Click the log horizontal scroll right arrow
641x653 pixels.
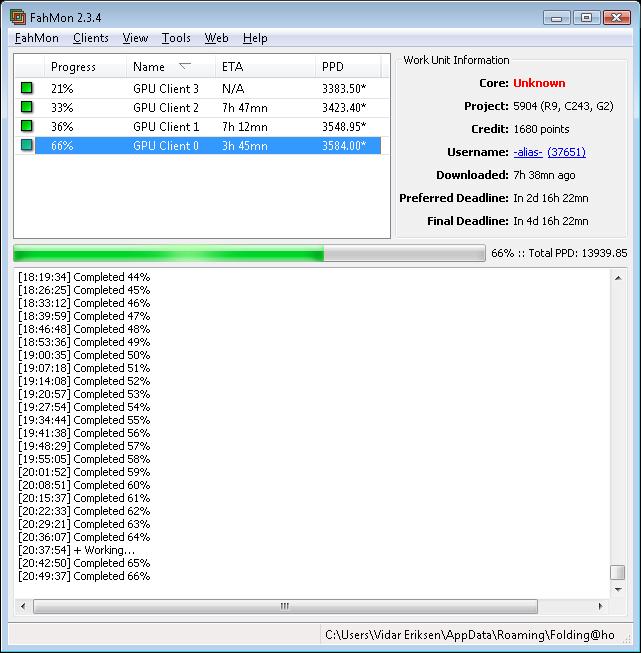pos(600,606)
